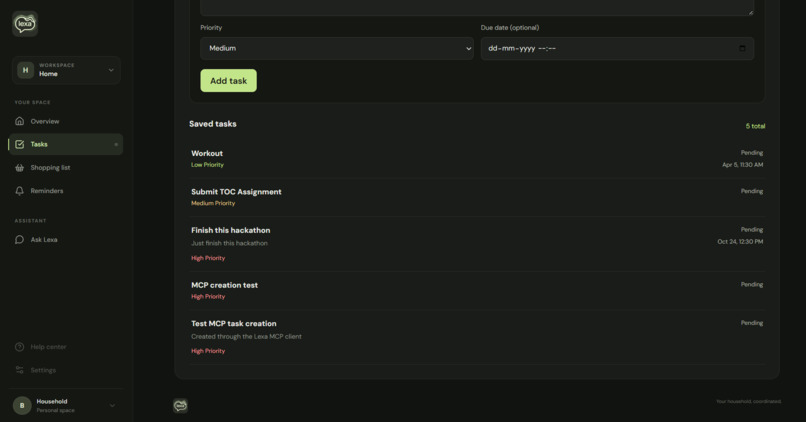Image resolution: width=806 pixels, height=422 pixels.
Task: Open the calendar picker icon
Action: (742, 48)
